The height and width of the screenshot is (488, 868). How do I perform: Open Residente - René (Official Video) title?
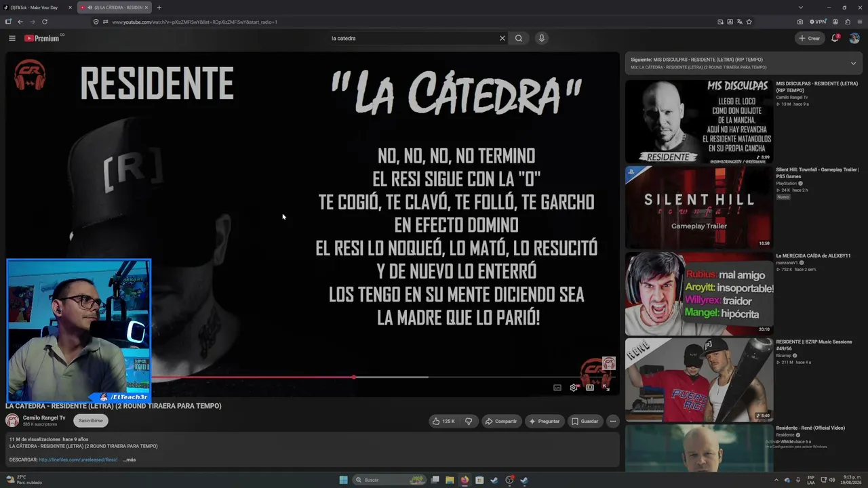(810, 428)
